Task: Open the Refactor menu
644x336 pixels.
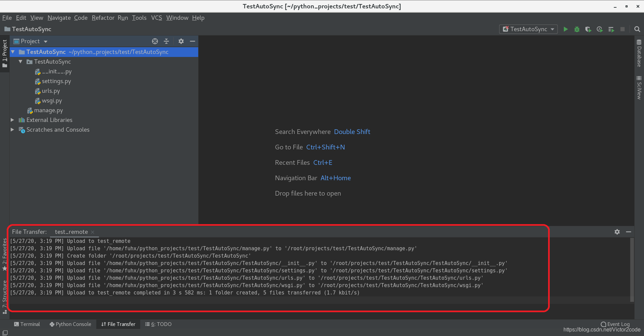Action: tap(103, 18)
